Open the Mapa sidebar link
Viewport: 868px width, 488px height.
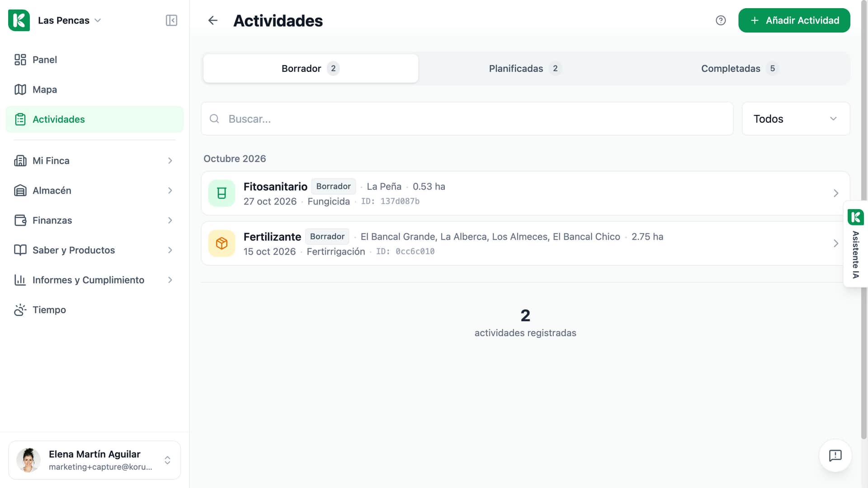pos(94,89)
